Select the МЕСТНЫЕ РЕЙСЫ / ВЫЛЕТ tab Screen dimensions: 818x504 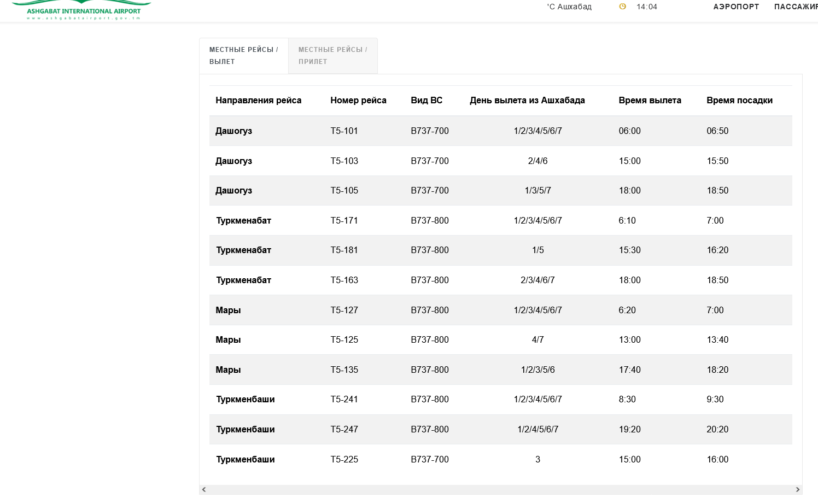point(244,56)
